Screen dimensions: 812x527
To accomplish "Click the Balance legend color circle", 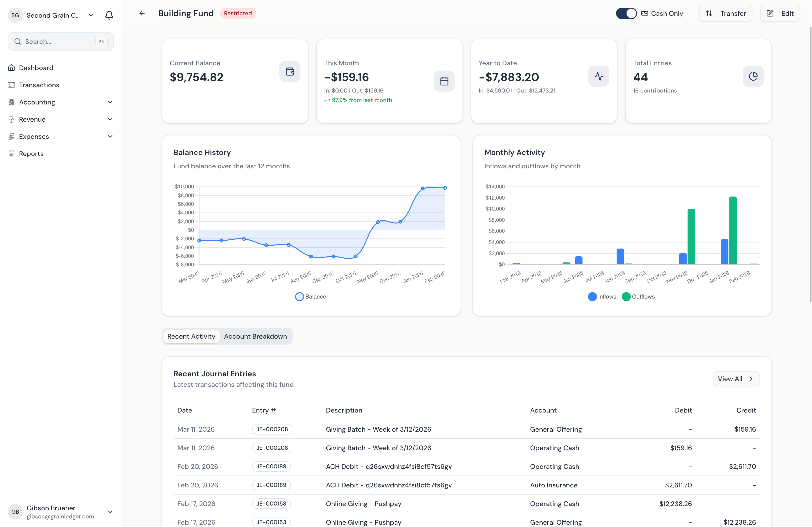I will point(299,297).
